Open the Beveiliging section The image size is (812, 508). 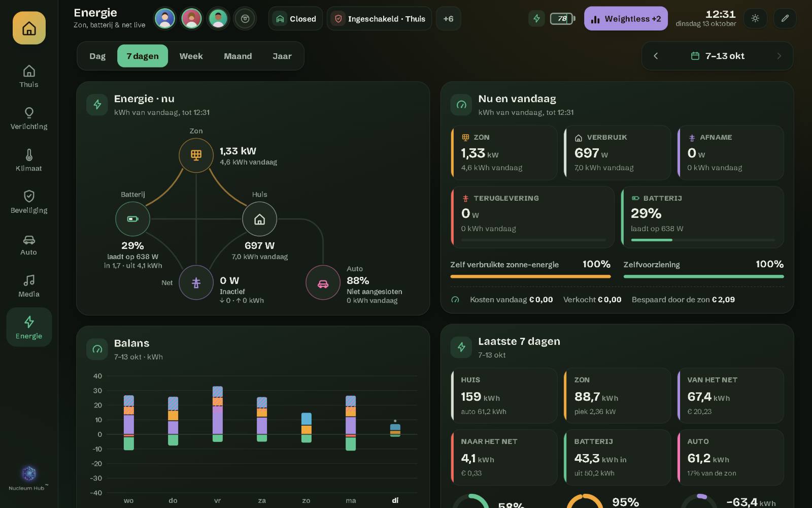click(x=29, y=202)
